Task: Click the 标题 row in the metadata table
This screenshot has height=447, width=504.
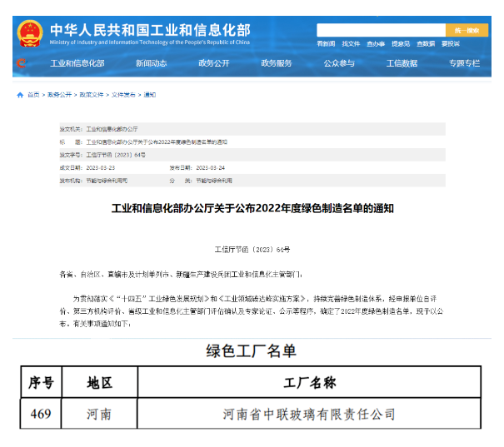Action: 252,142
